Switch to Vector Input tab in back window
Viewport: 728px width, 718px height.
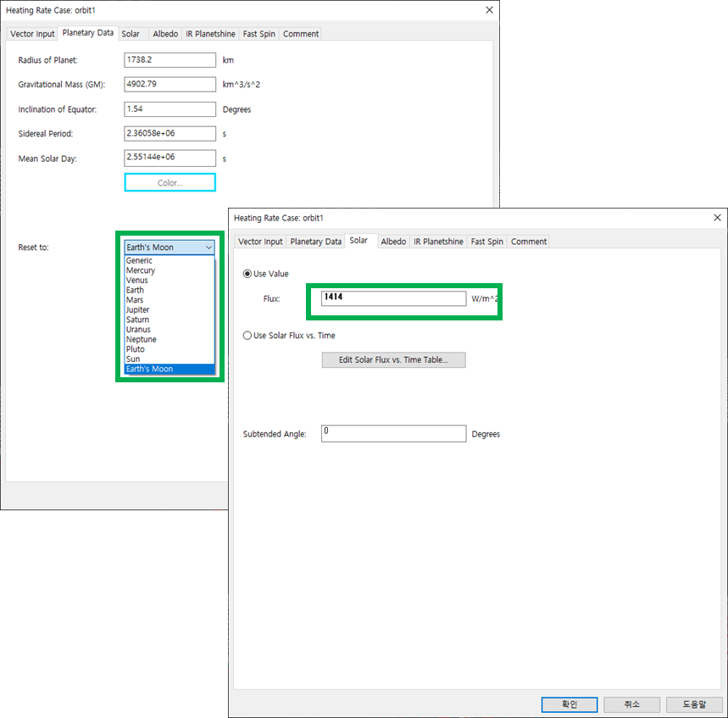(x=32, y=34)
